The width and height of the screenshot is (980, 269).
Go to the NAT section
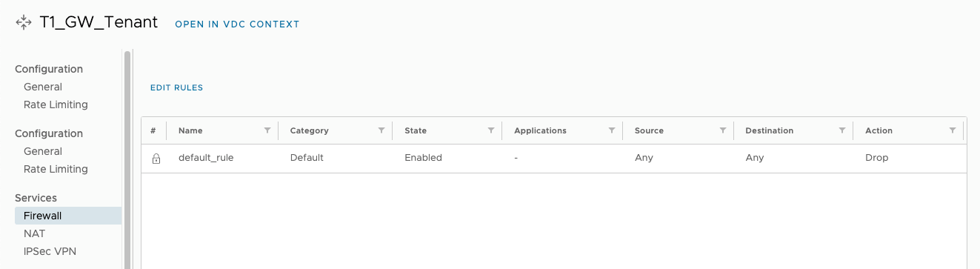pyautogui.click(x=34, y=233)
